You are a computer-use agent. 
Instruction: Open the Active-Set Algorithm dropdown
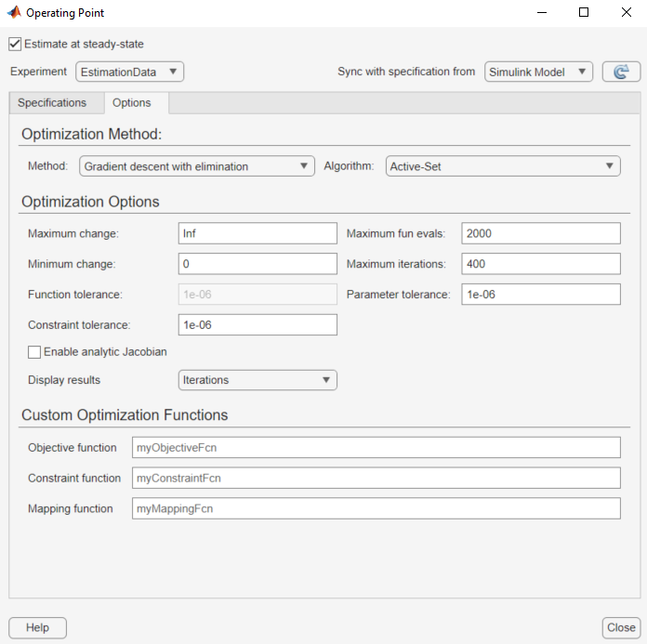pyautogui.click(x=503, y=165)
